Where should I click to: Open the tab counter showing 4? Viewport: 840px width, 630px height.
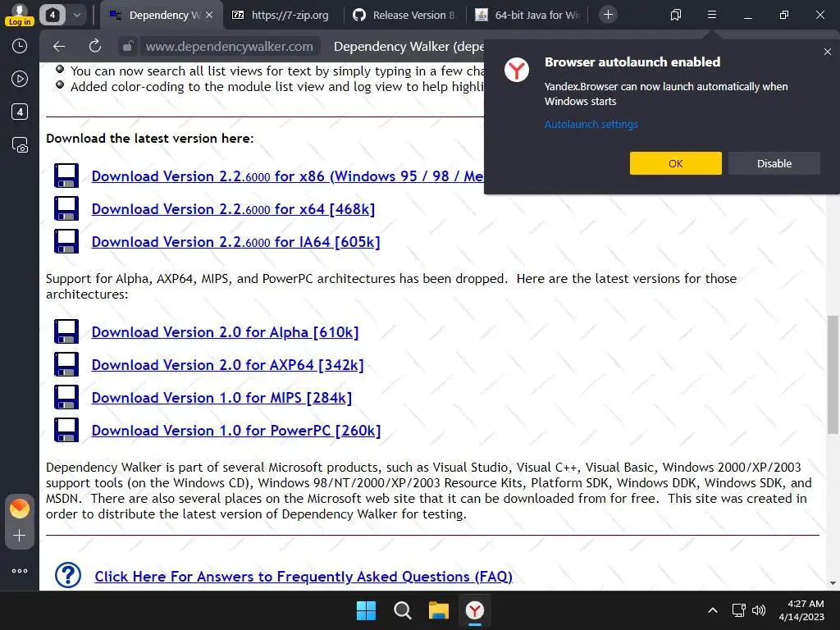[x=52, y=15]
